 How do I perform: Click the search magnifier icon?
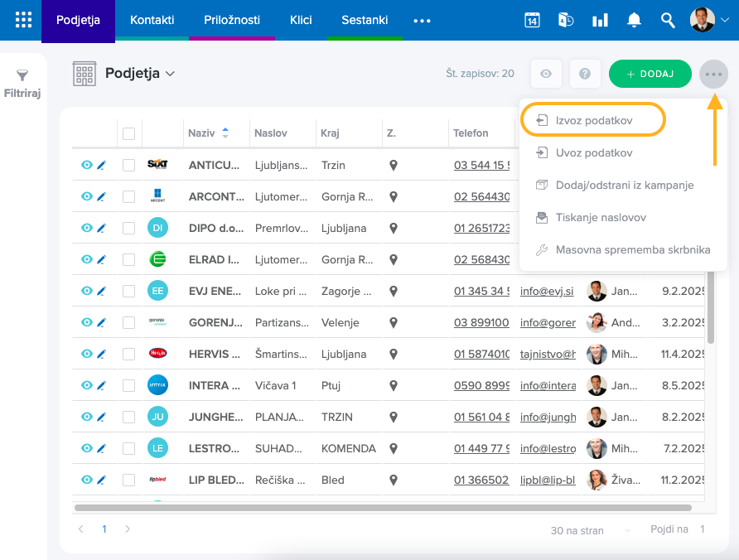click(x=668, y=20)
